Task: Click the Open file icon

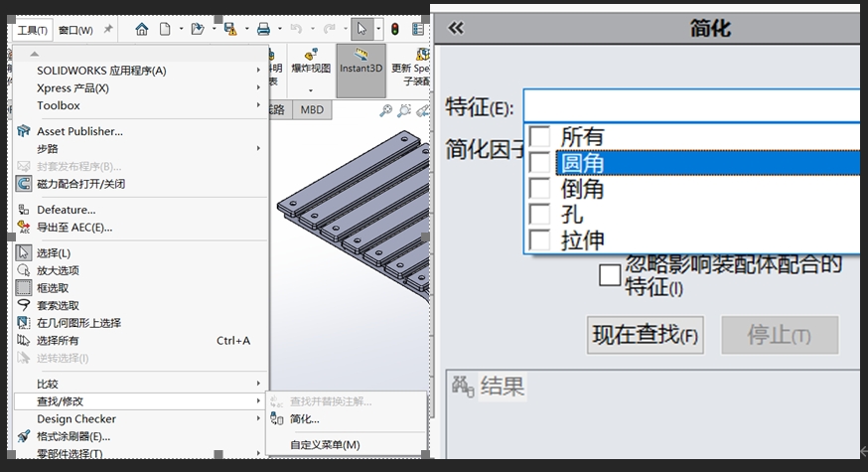Action: pos(197,29)
